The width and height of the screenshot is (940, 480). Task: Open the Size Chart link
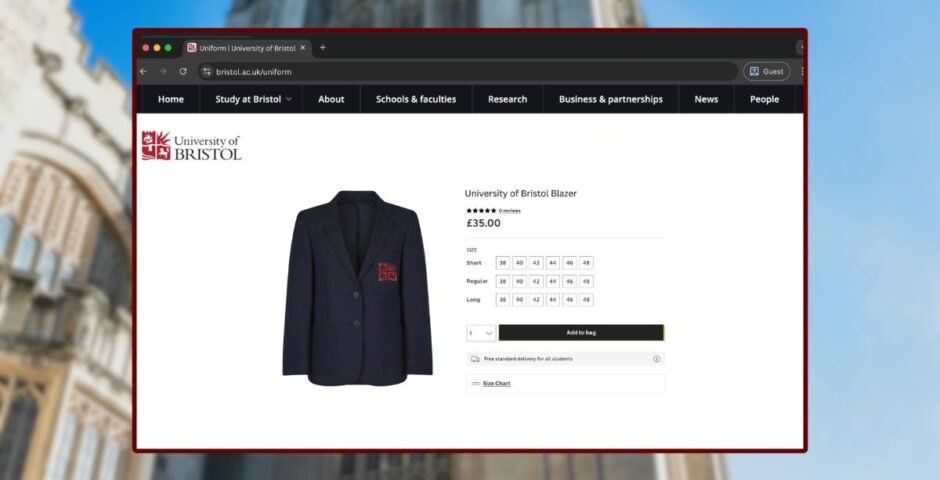click(496, 384)
